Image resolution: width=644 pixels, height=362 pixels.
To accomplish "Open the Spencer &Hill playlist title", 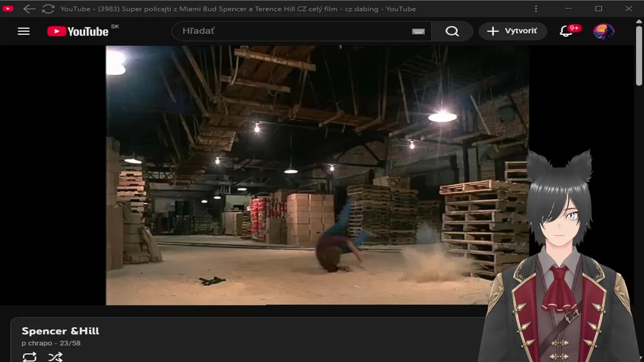I will point(60,331).
